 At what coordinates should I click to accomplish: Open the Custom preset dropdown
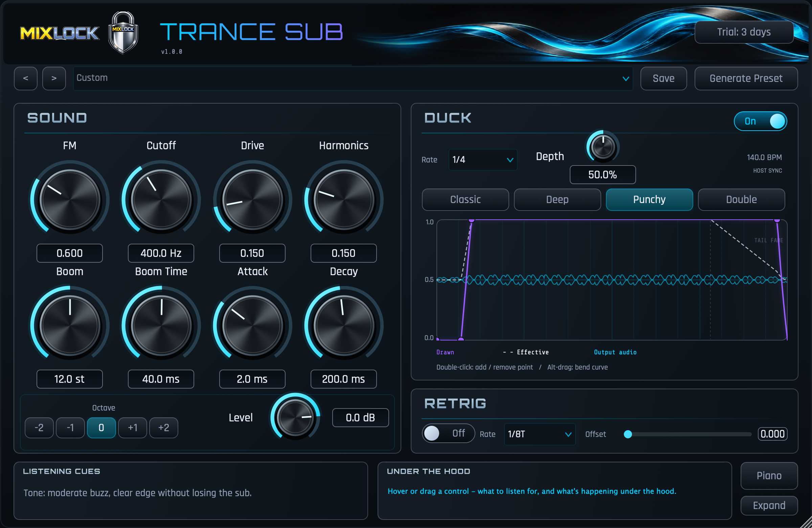point(353,78)
